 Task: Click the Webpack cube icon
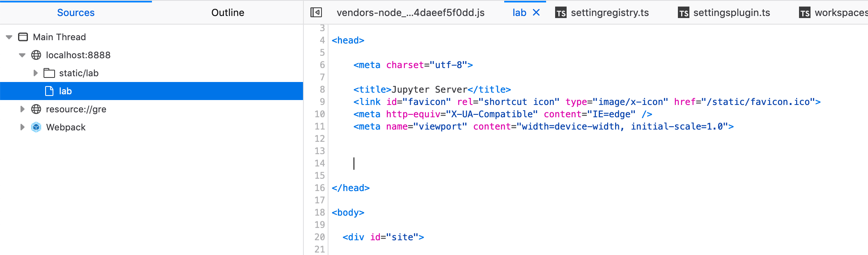coord(36,127)
